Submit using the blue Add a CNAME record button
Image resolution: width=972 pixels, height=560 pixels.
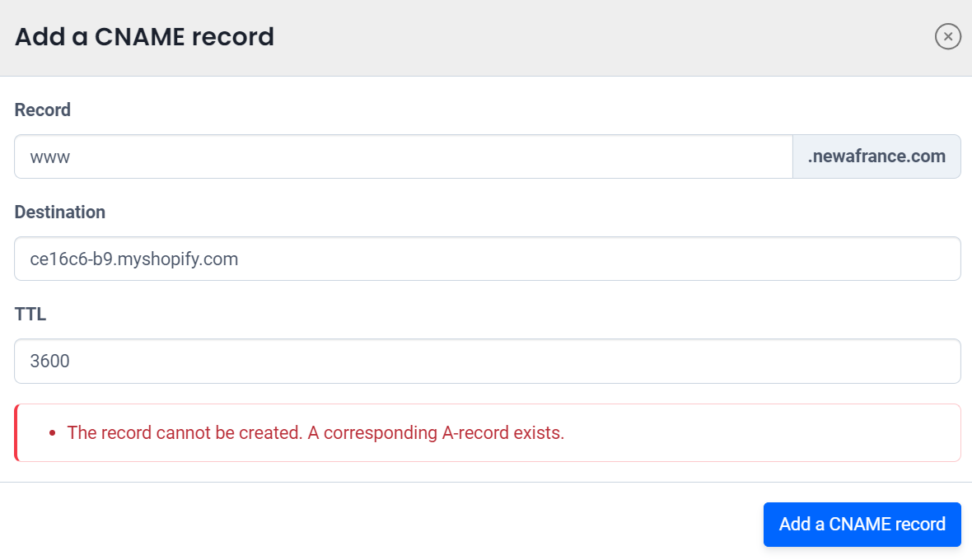[x=862, y=525]
